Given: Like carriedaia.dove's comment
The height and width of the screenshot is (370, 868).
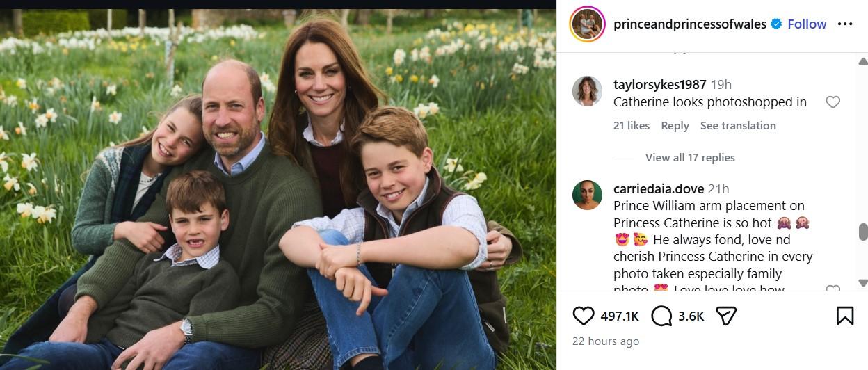Looking at the screenshot, I should (x=833, y=289).
